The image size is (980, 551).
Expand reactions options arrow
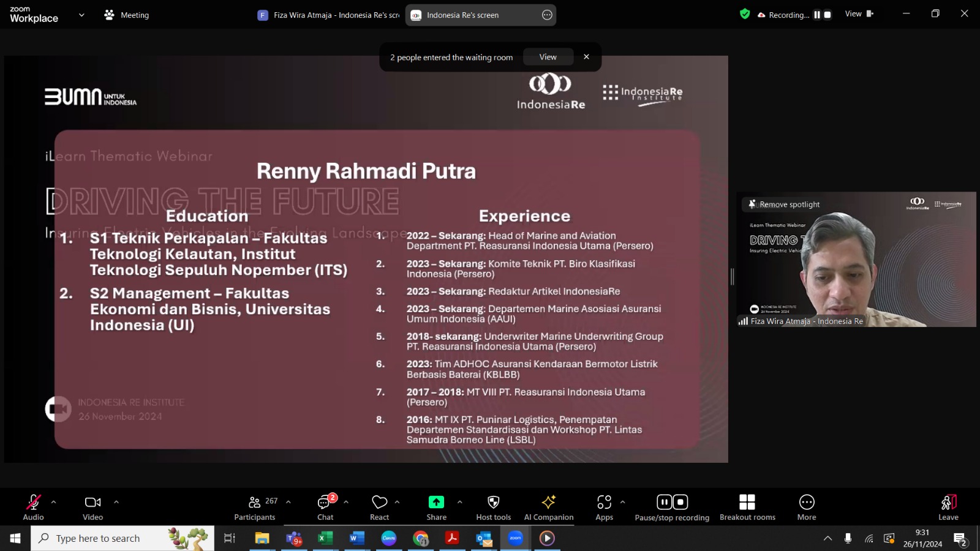pos(397,502)
